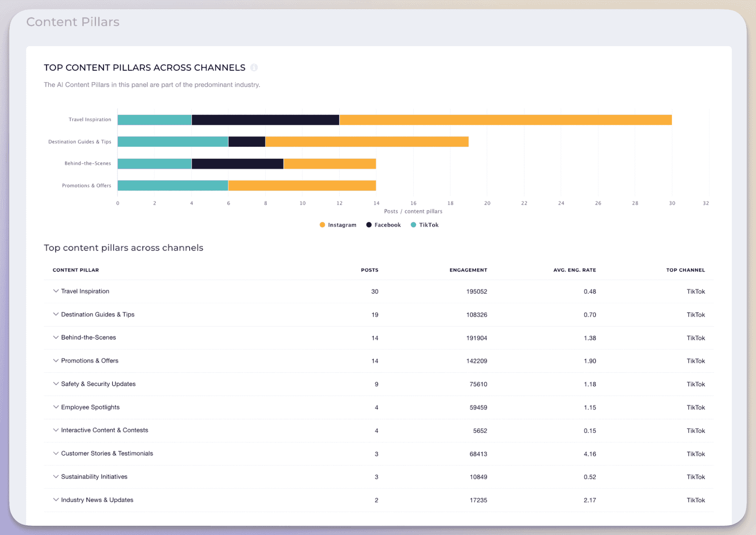Toggle the Facebook legend series

[x=384, y=225]
